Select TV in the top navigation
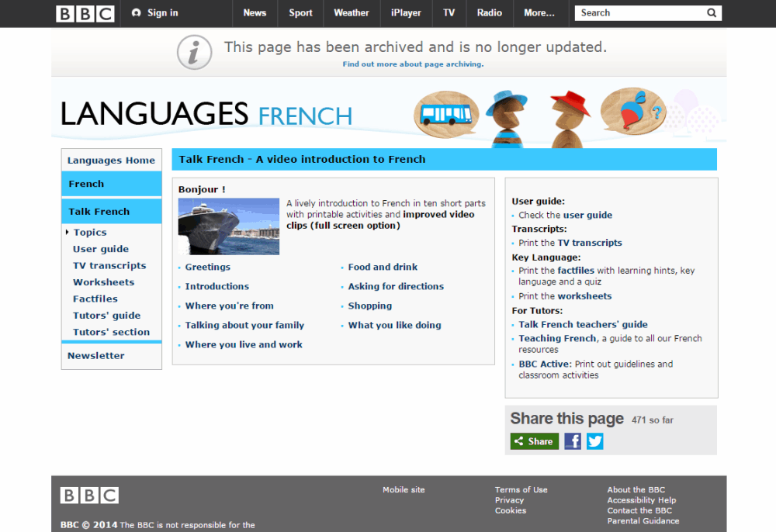Viewport: 776px width, 532px height. coord(449,13)
